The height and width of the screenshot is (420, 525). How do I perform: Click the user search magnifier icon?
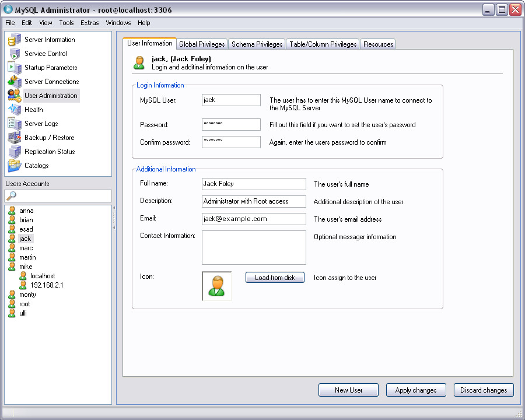(12, 195)
